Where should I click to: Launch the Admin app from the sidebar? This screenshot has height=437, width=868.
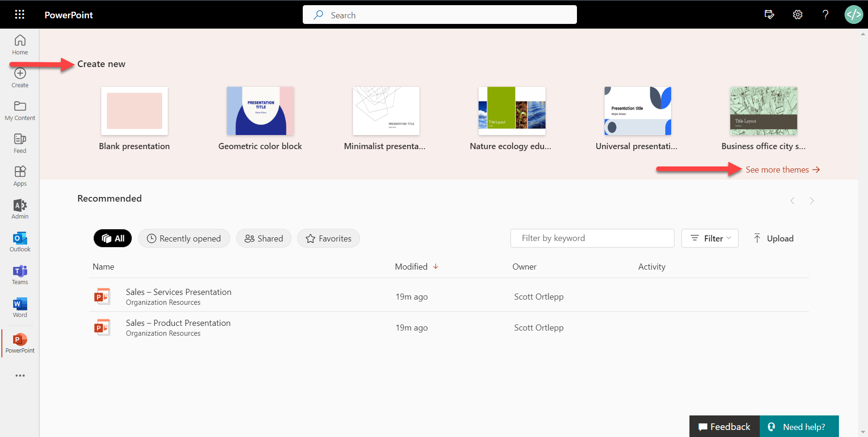pos(20,209)
